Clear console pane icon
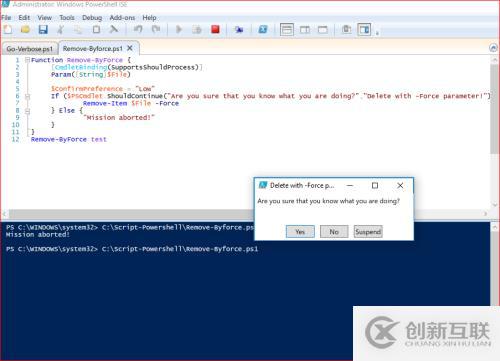This screenshot has height=361, width=500. coord(114,30)
